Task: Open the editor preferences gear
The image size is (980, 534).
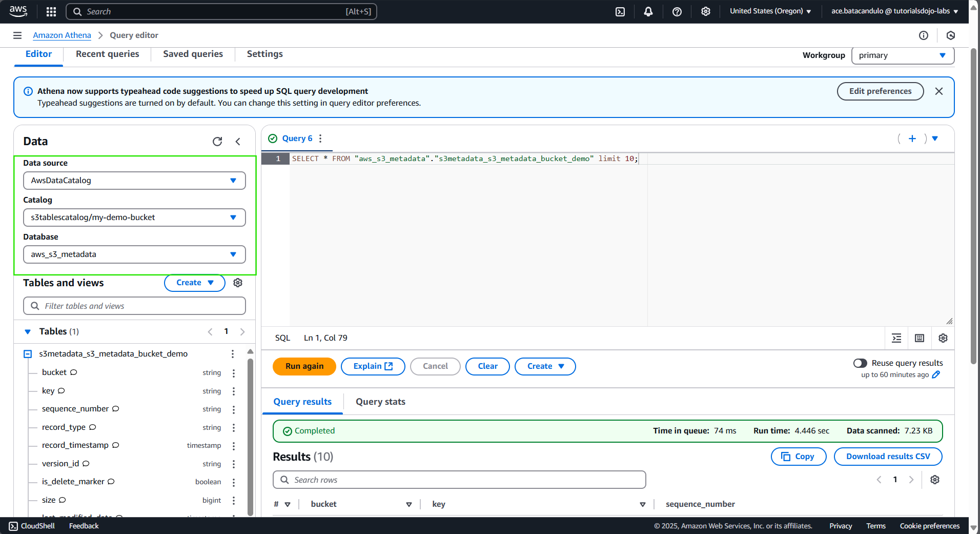Action: coord(943,338)
